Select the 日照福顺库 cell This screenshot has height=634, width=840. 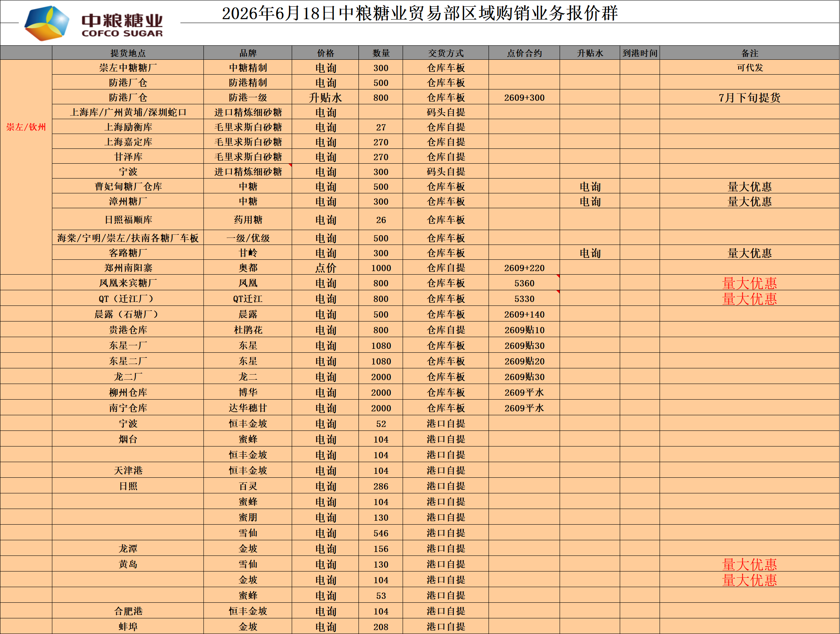(x=128, y=220)
